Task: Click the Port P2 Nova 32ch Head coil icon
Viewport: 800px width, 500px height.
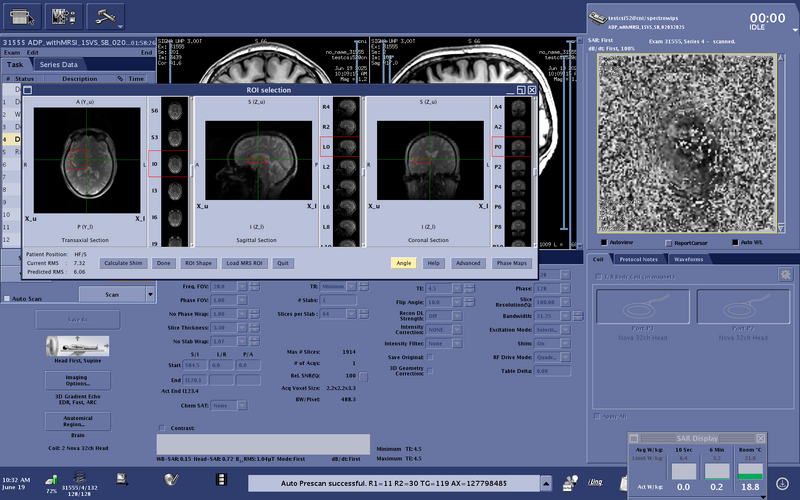Action: [743, 307]
